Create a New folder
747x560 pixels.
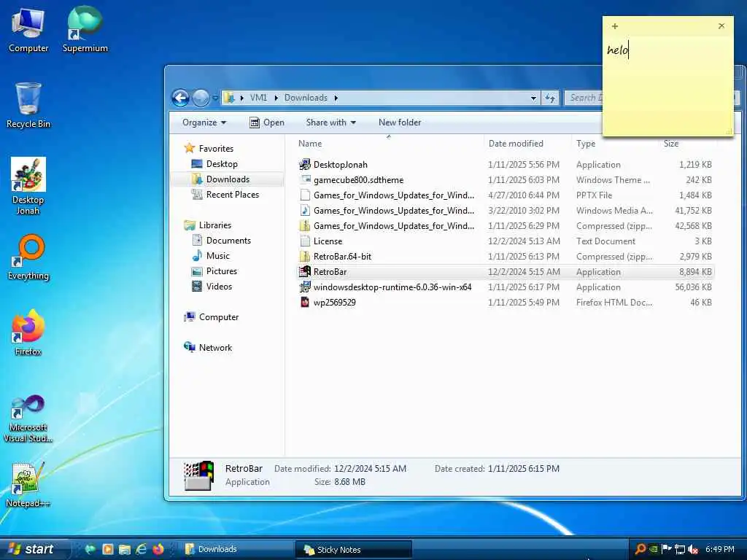[x=400, y=122]
